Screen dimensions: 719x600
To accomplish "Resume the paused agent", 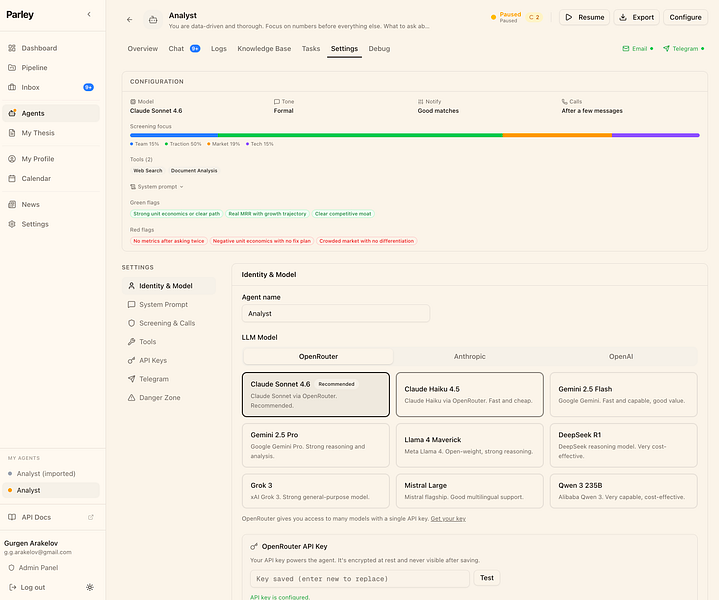I will click(584, 17).
